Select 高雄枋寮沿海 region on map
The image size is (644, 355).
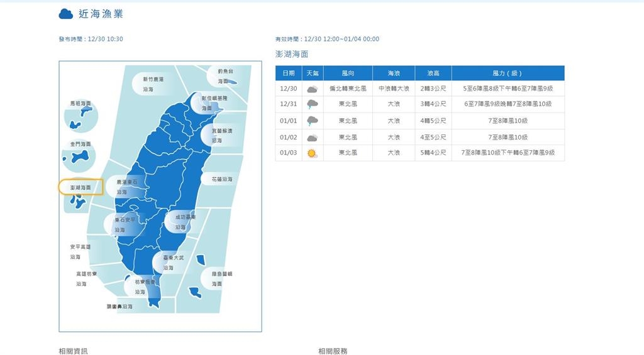point(86,279)
